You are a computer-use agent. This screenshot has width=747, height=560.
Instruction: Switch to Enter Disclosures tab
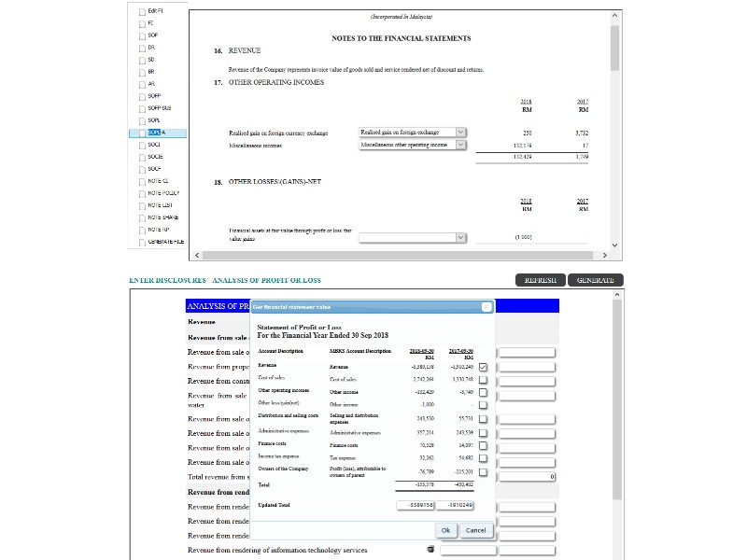point(167,280)
